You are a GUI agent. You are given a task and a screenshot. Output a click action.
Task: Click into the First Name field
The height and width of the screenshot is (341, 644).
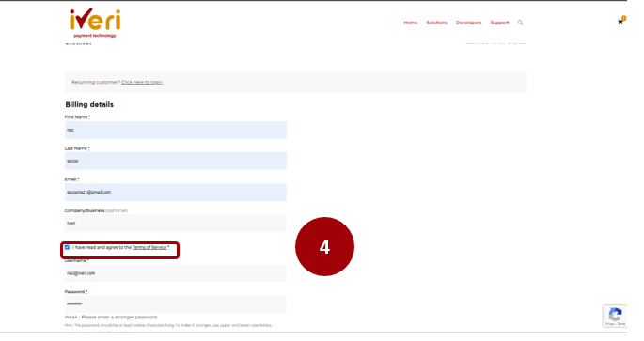(176, 130)
